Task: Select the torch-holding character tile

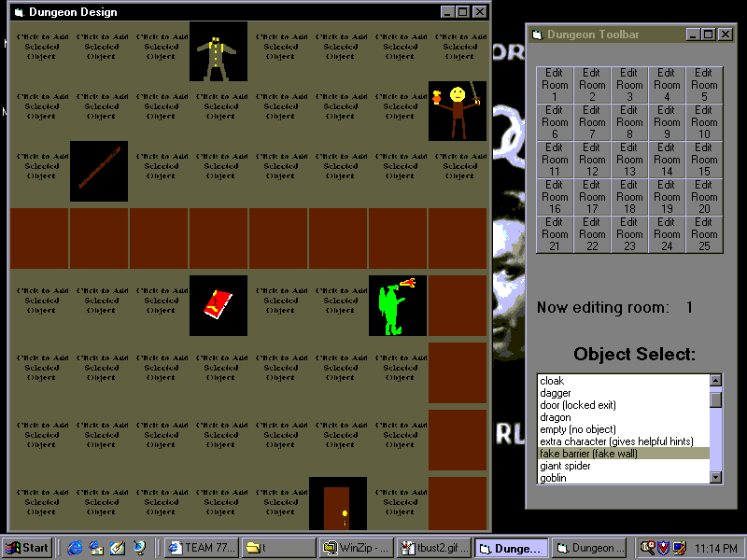Action: [x=458, y=111]
